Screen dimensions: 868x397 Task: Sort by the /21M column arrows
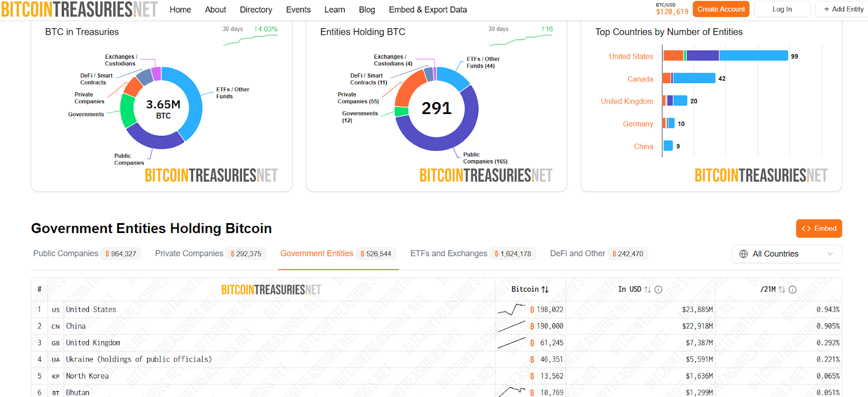click(x=782, y=289)
